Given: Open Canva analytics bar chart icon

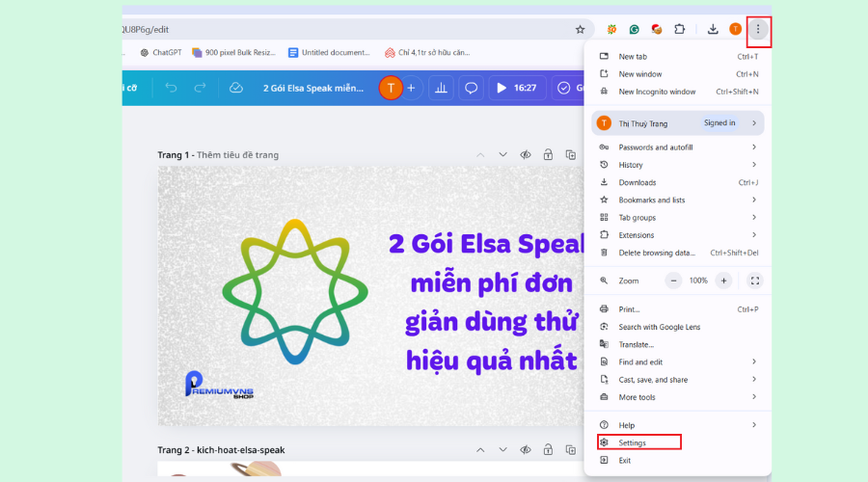Looking at the screenshot, I should (x=441, y=88).
